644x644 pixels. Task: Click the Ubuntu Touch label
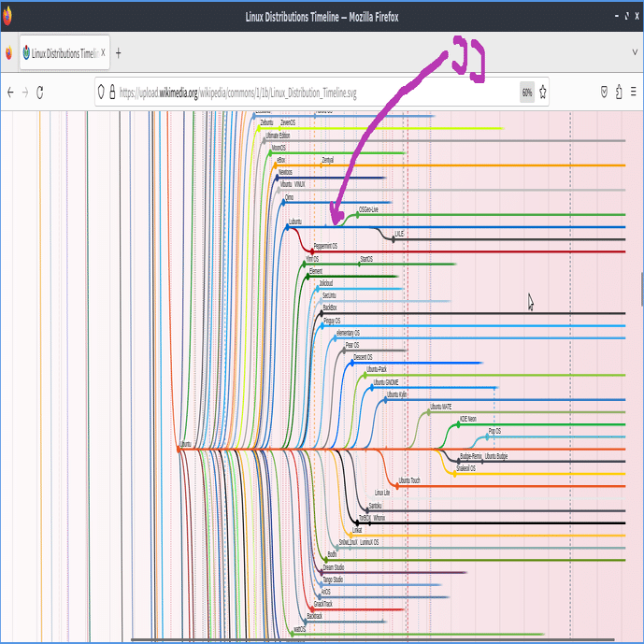409,480
